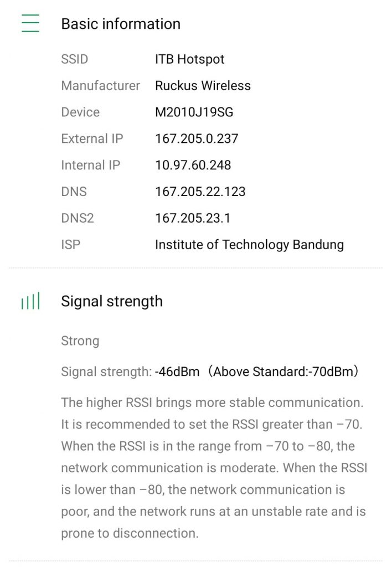Tap the ISP name Institute of Technology Bandung
The height and width of the screenshot is (567, 392).
tap(249, 245)
